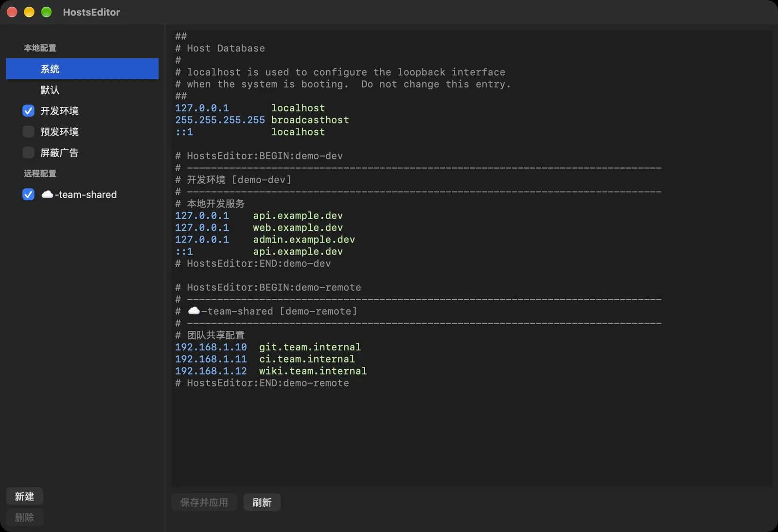This screenshot has height=532, width=778.
Task: Click the green zoom window button
Action: coord(46,12)
